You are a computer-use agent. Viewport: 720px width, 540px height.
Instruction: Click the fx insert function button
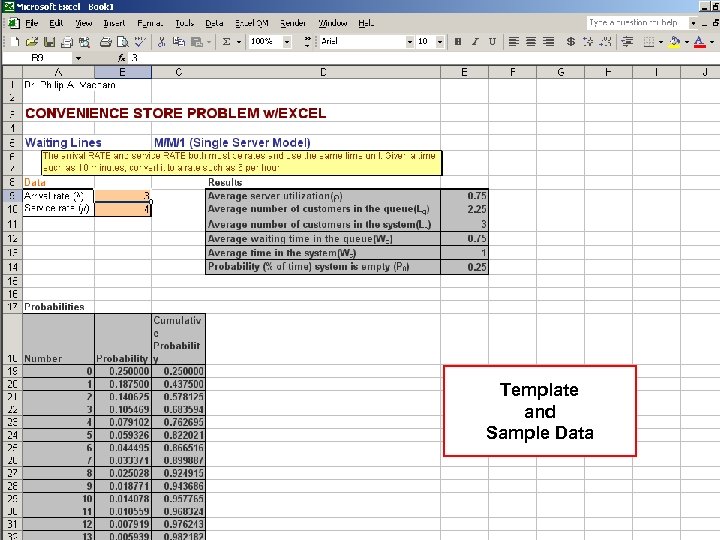click(x=121, y=58)
